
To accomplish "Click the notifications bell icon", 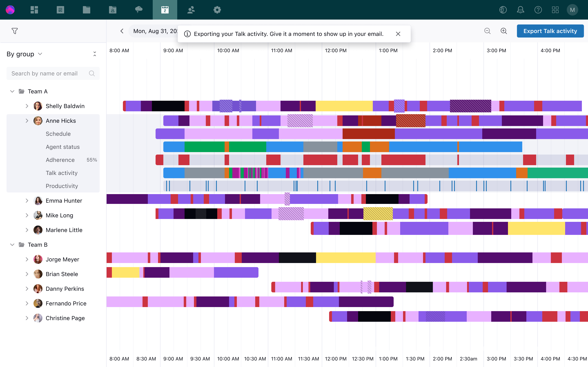I will click(520, 9).
